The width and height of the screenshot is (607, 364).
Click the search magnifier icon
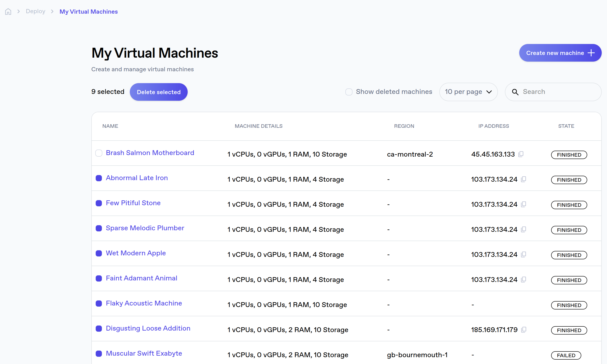click(515, 92)
